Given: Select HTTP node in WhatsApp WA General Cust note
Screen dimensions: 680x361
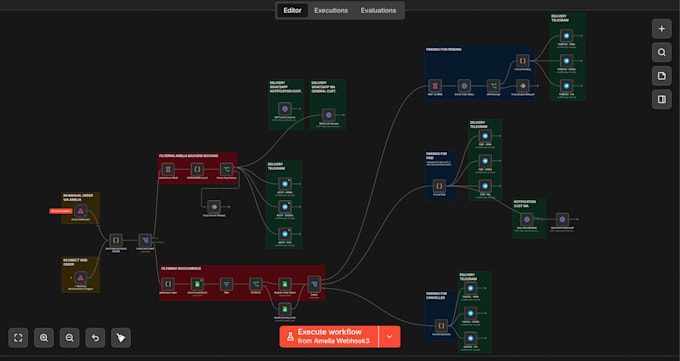Looking at the screenshot, I should (329, 115).
